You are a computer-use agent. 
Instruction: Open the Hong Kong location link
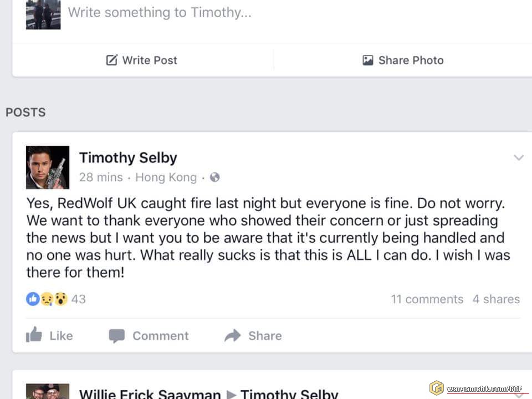click(x=166, y=177)
